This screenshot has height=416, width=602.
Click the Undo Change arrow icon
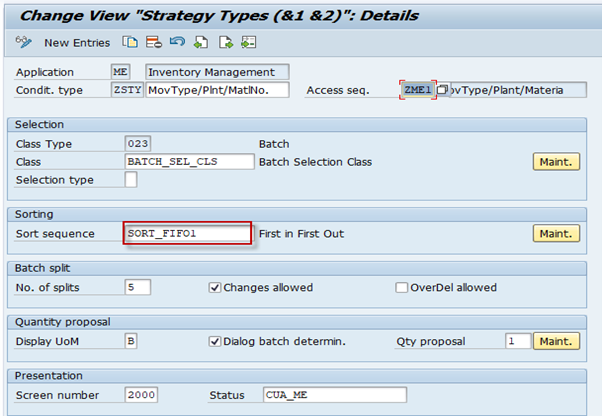[x=177, y=41]
